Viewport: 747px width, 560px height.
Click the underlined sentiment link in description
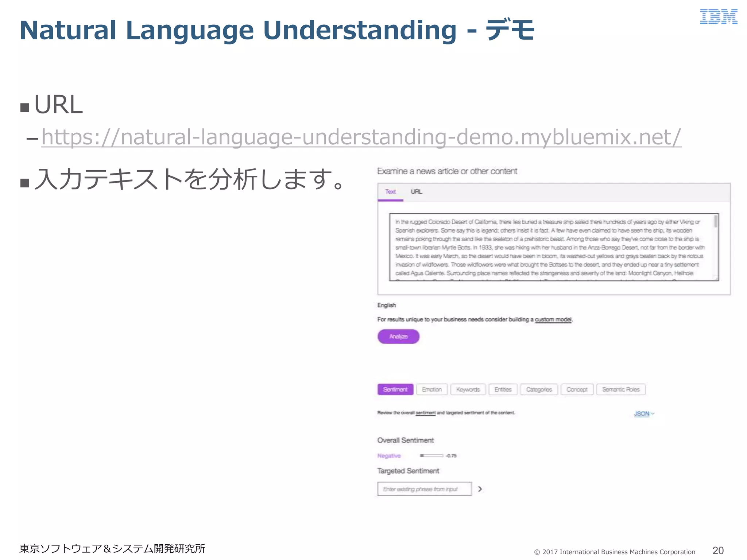pos(425,413)
